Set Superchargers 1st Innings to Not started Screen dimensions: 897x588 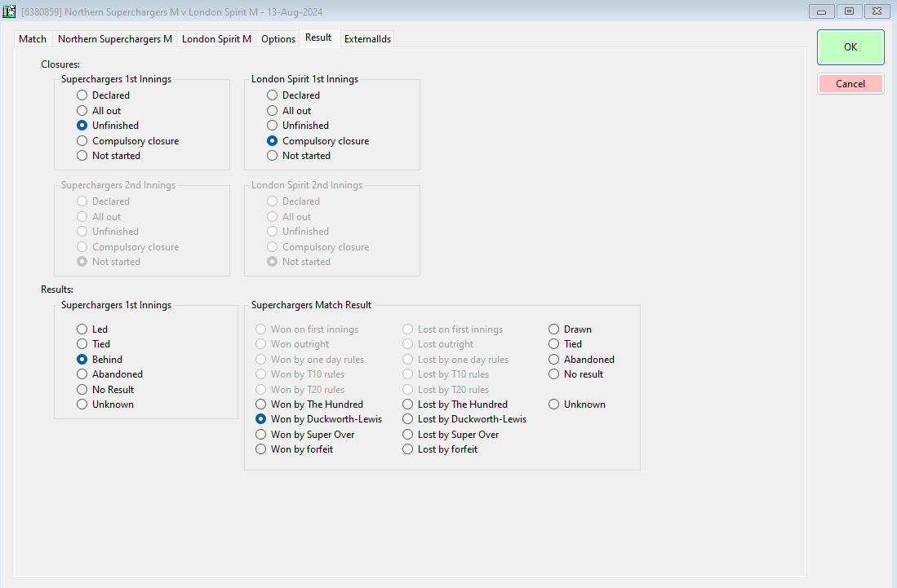coord(108,156)
